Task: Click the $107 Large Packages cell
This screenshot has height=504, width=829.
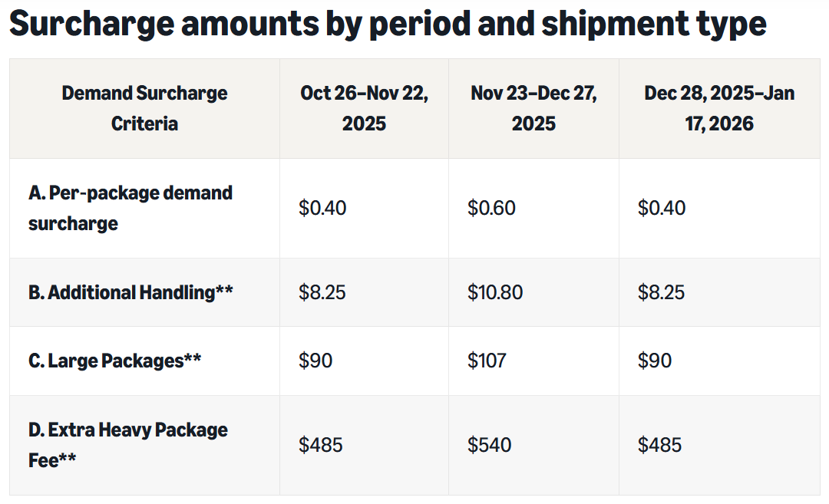Action: click(487, 361)
